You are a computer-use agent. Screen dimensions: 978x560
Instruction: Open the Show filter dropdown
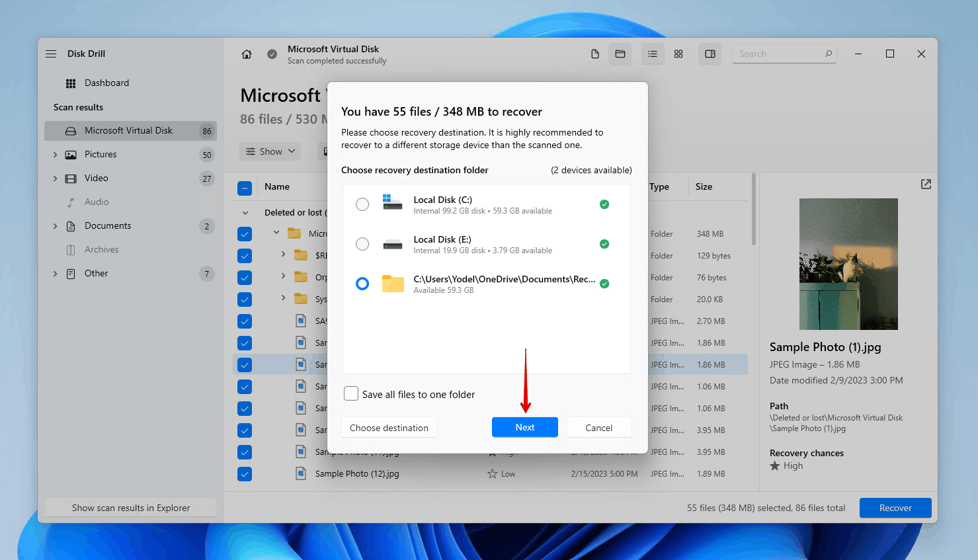coord(270,151)
